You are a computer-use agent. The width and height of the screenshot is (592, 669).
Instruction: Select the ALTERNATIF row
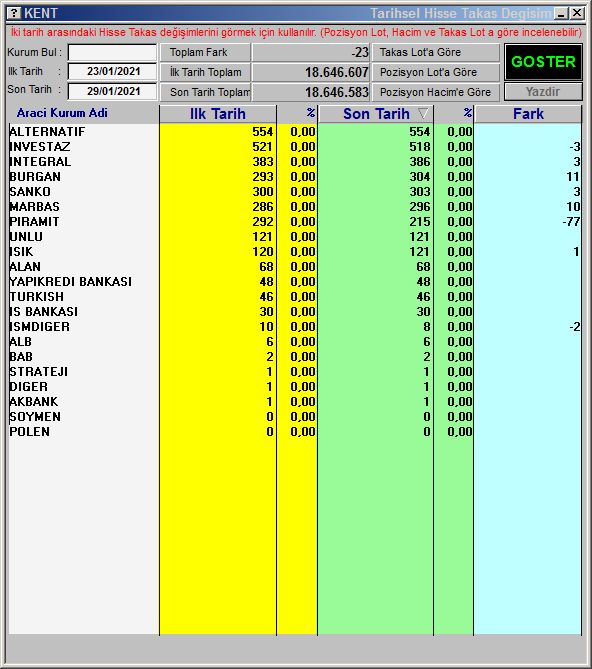tap(295, 132)
